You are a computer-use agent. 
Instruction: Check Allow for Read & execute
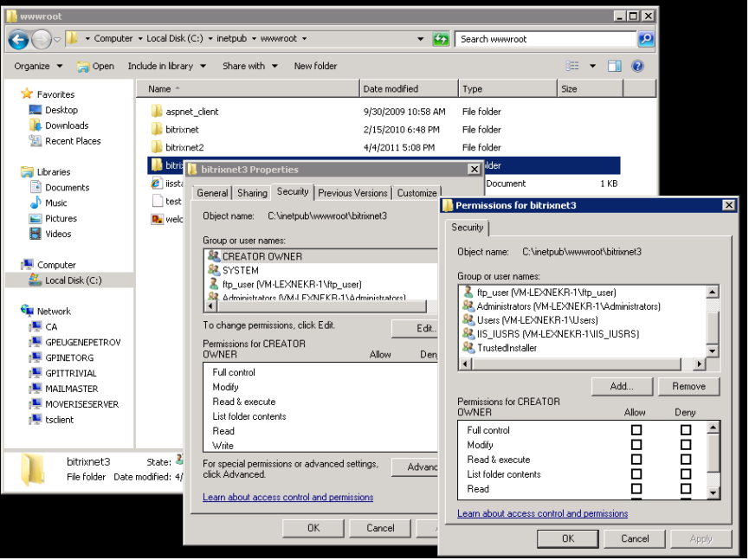click(636, 460)
